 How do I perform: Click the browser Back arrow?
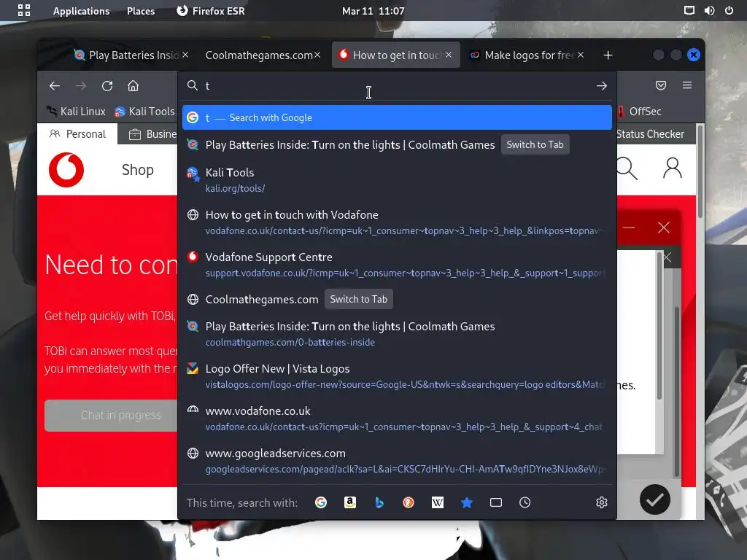[x=55, y=86]
